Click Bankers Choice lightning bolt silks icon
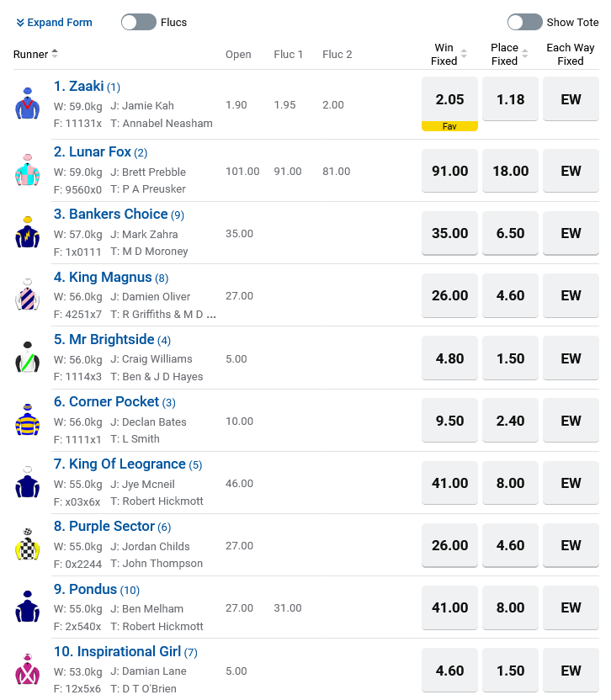Viewport: 611px width, 700px height. (27, 232)
